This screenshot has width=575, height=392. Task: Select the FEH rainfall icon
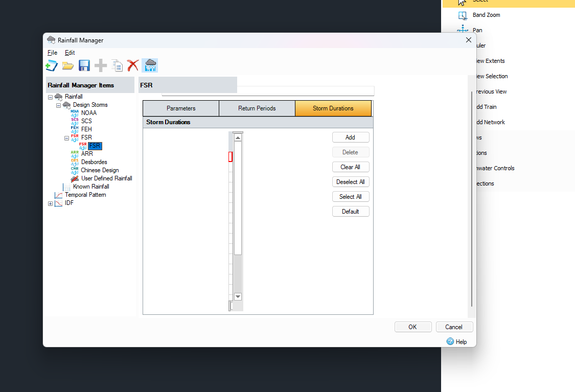[75, 129]
